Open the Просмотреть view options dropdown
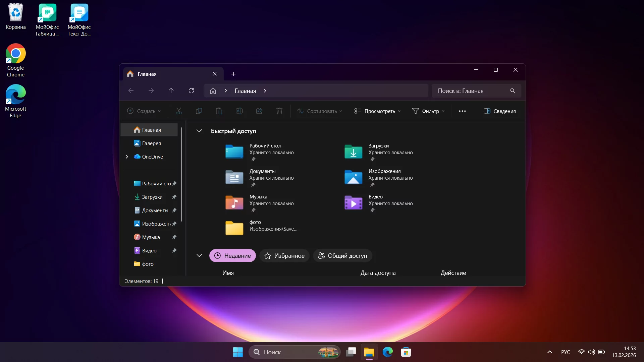This screenshot has width=644, height=362. click(x=377, y=111)
